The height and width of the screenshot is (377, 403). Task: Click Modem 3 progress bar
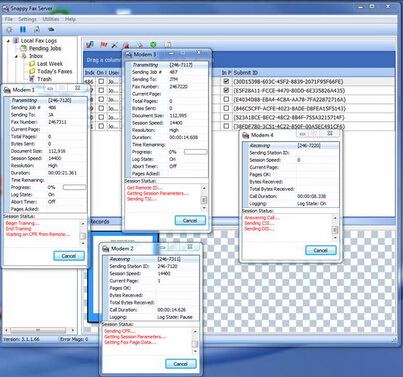[x=195, y=152]
